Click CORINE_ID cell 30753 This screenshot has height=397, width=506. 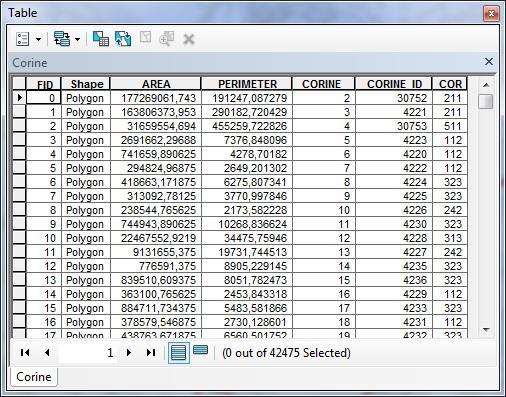point(394,126)
